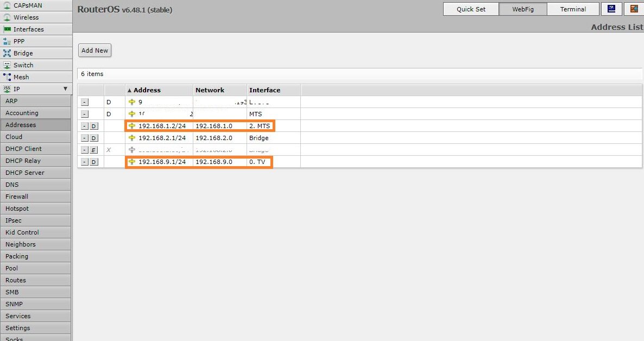Remove the 192.168.2.1/24 address entry

coord(85,138)
